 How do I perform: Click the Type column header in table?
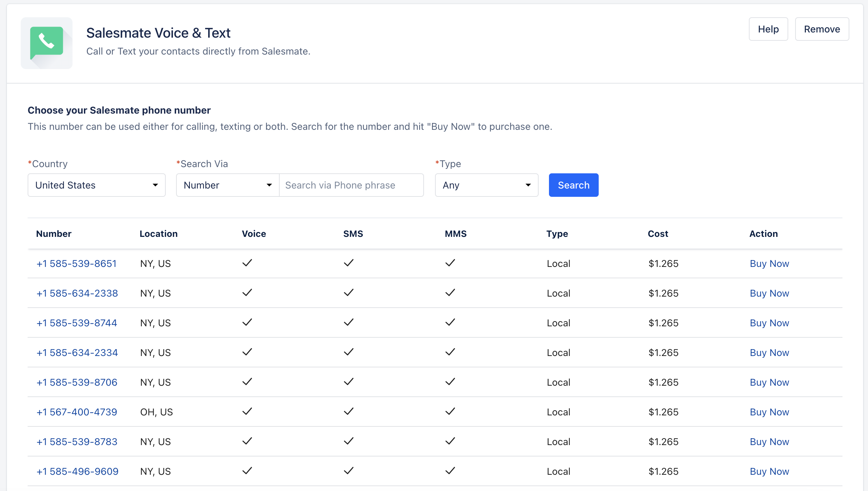tap(557, 234)
